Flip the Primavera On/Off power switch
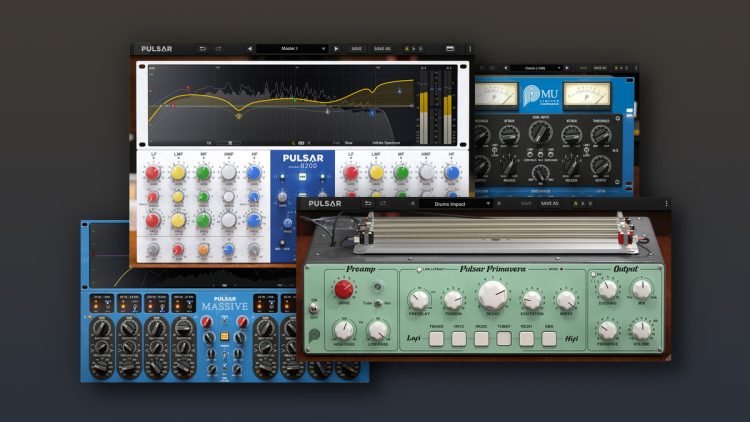Screen dimensions: 750x422 point(314,309)
